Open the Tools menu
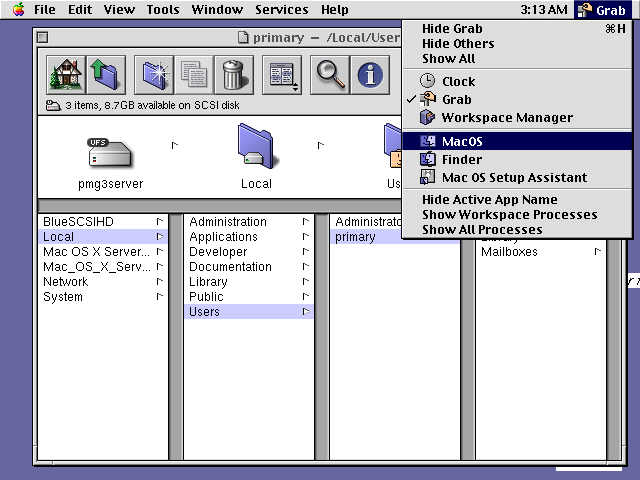The width and height of the screenshot is (640, 480). [163, 9]
